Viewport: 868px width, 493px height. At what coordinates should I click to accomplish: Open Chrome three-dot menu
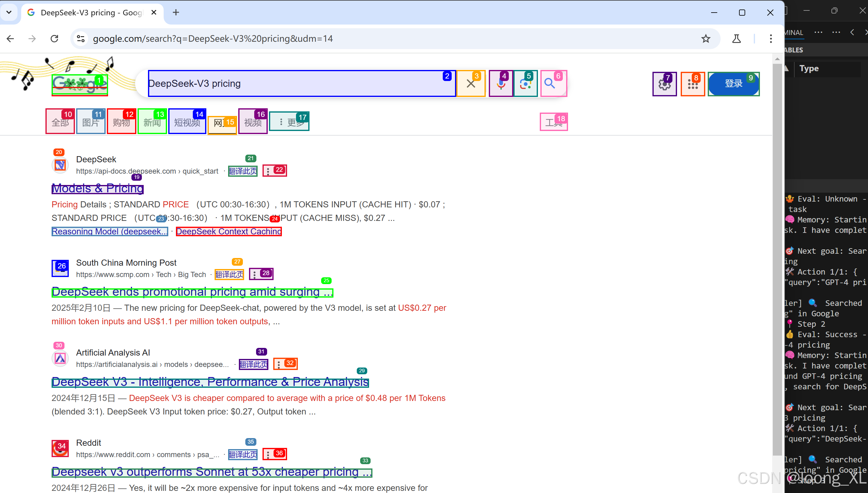click(771, 39)
